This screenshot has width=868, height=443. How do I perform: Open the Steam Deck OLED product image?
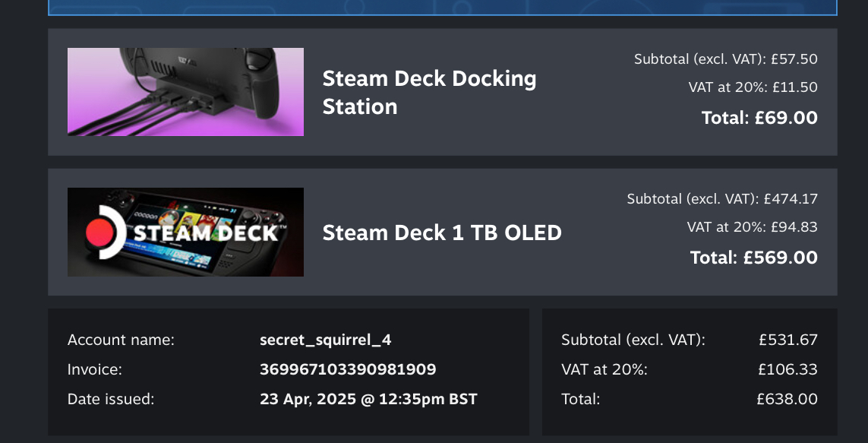[x=185, y=232]
